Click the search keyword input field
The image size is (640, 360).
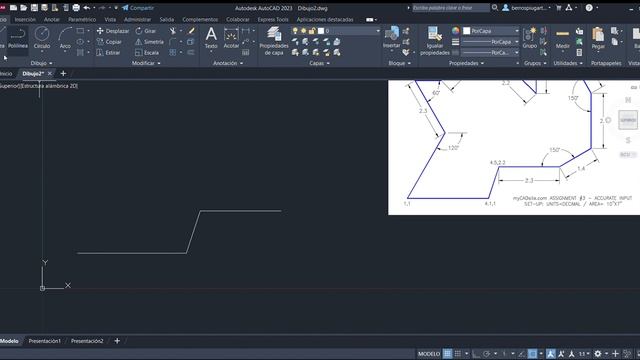[x=450, y=8]
